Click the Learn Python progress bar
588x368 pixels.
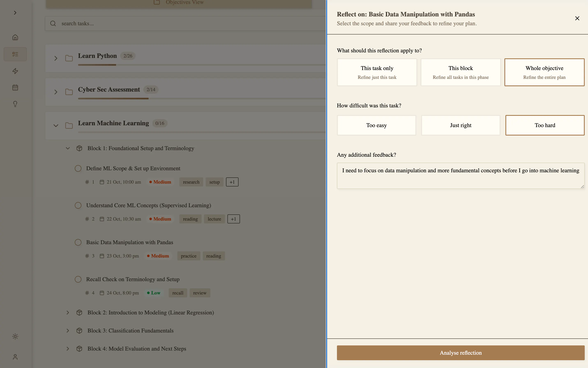coord(202,65)
